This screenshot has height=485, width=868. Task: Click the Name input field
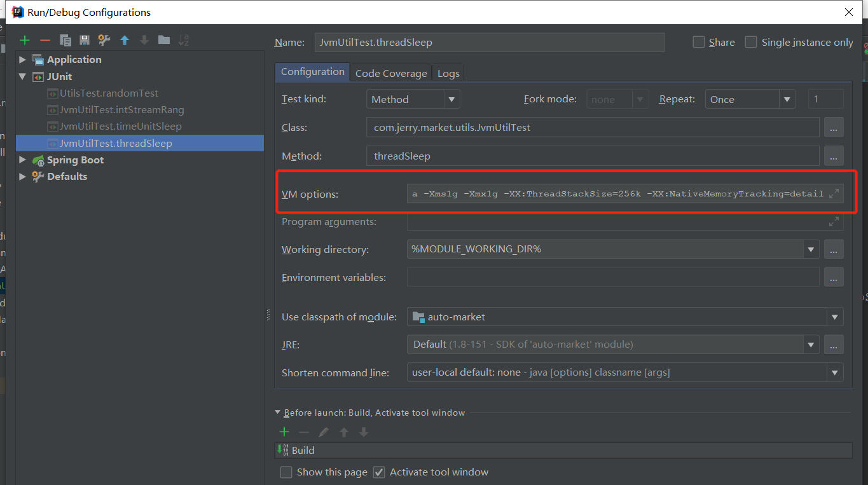tap(490, 43)
